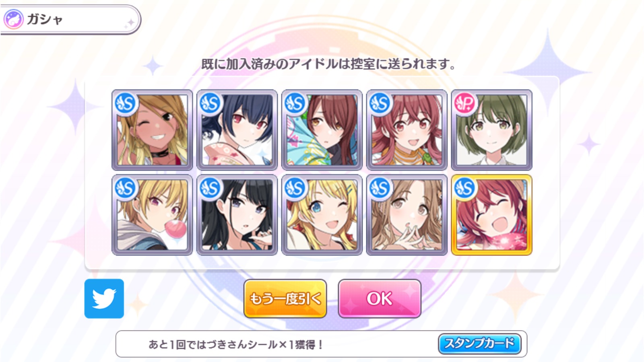Click the ガシャ header icon
The width and height of the screenshot is (644, 362).
coord(13,19)
